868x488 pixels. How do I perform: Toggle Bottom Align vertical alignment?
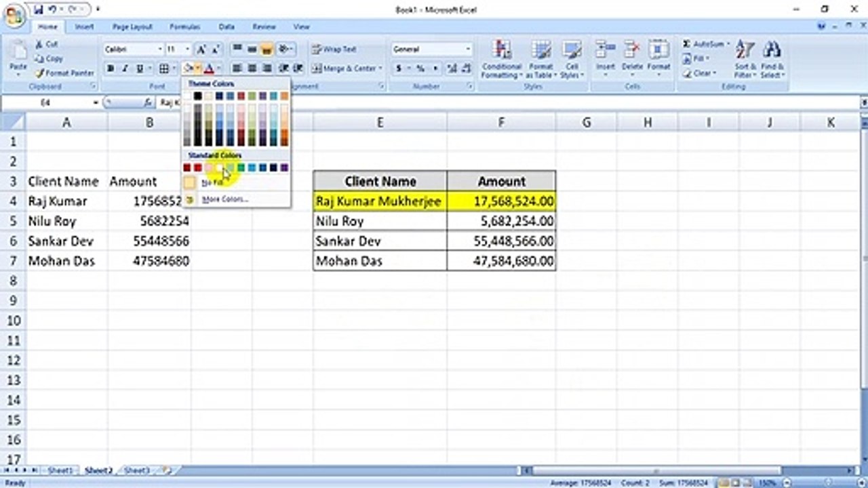267,49
